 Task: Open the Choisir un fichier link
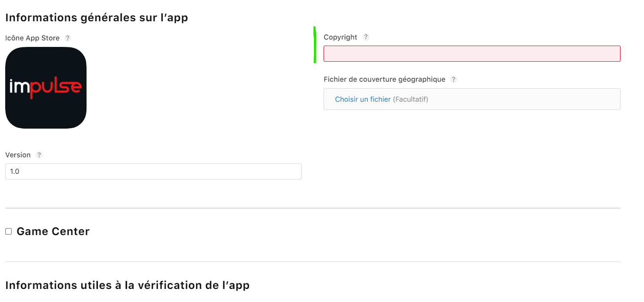tap(363, 100)
